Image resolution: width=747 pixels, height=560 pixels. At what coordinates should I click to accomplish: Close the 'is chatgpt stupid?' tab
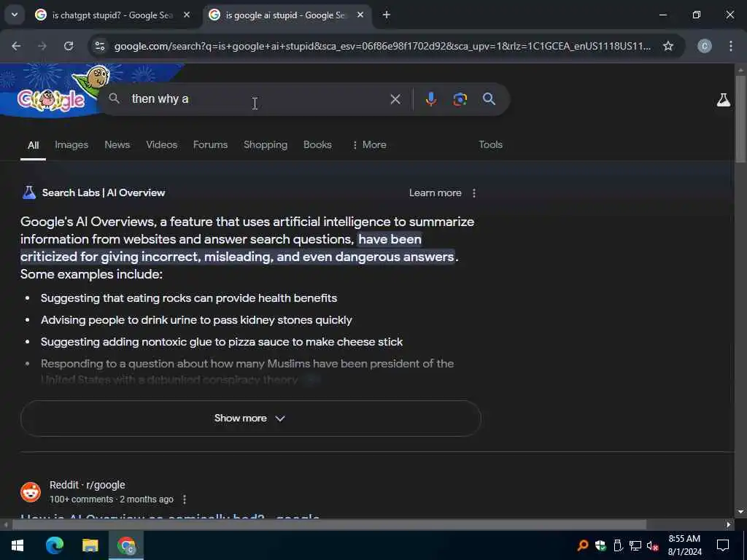(x=187, y=15)
